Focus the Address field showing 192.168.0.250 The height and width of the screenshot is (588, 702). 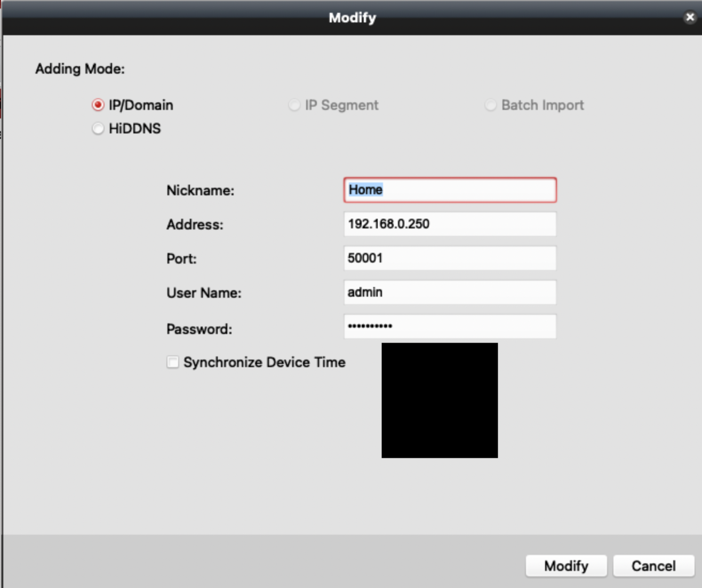[450, 224]
